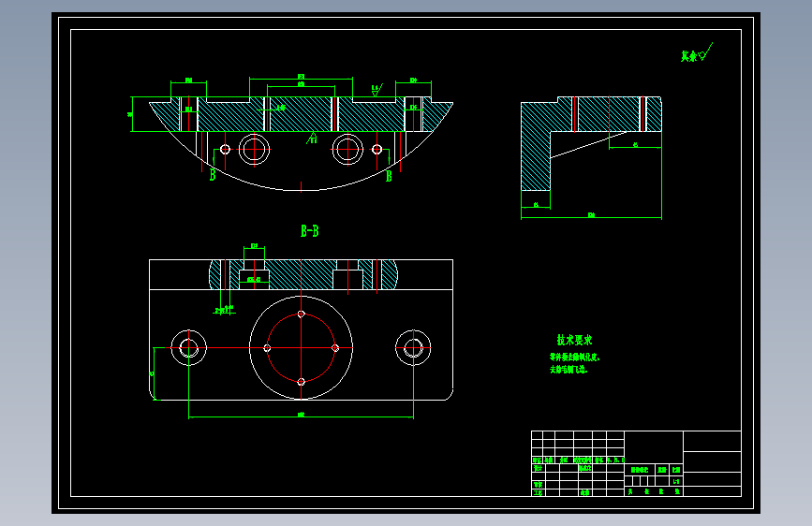Image resolution: width=812 pixels, height=526 pixels.
Task: Select the left counterbored hole in plan view
Action: [x=189, y=347]
